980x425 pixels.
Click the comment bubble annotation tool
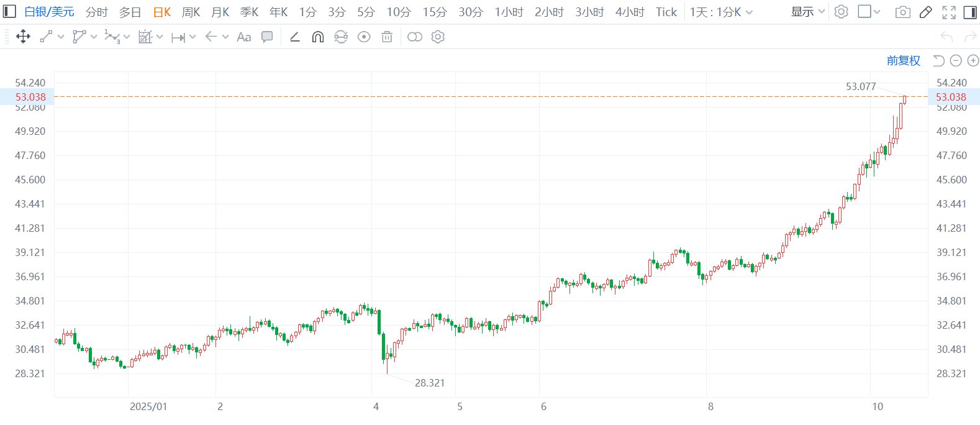point(267,37)
